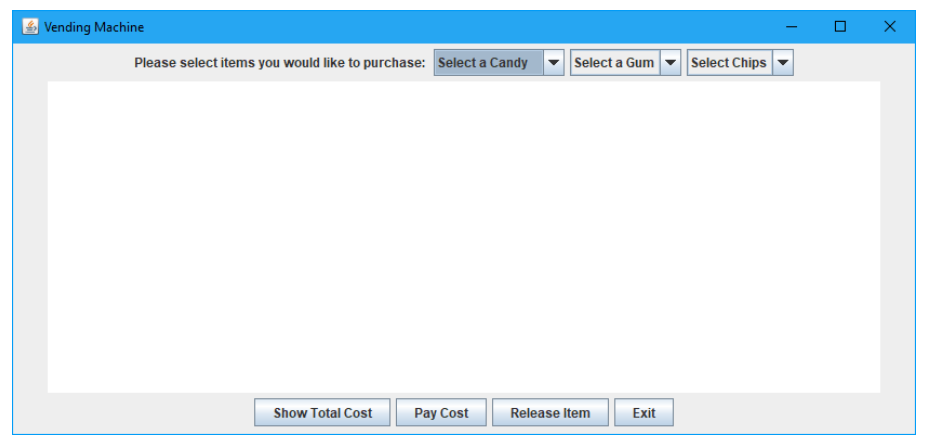Minimize the Vending Machine window
Screen dimensions: 936x443
(792, 27)
